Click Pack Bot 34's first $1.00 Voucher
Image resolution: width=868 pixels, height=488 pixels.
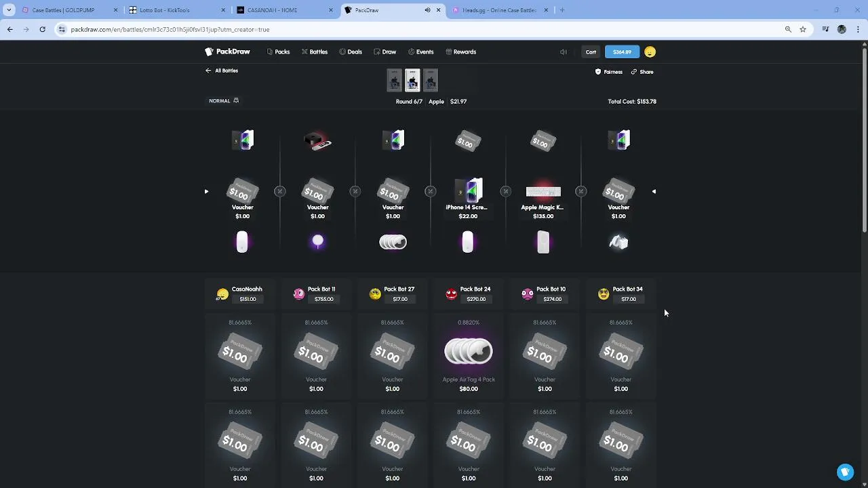pyautogui.click(x=621, y=356)
